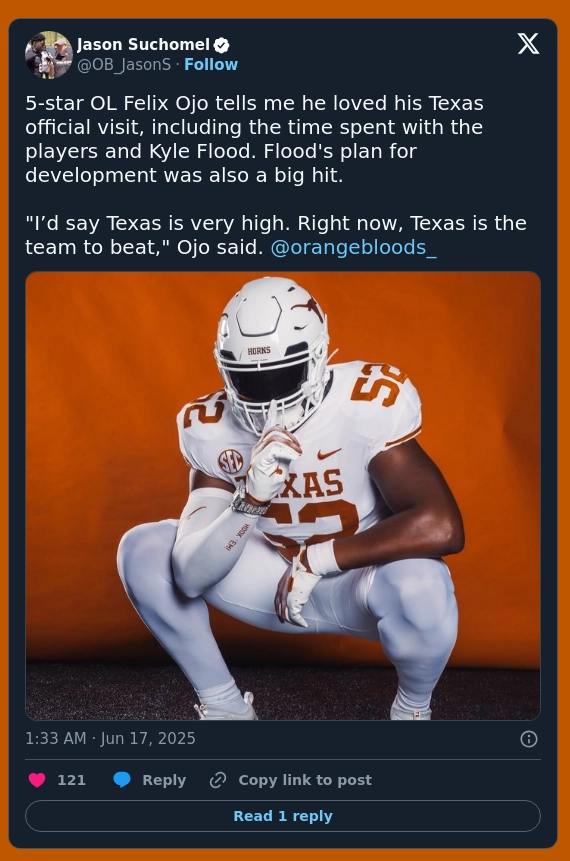Click the 121 likes count
Viewport: 570px width, 861px height.
pos(71,780)
